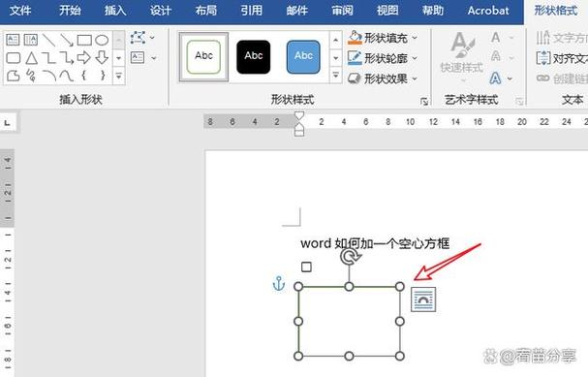Click the 形状效果 button
The height and width of the screenshot is (377, 588).
click(378, 79)
